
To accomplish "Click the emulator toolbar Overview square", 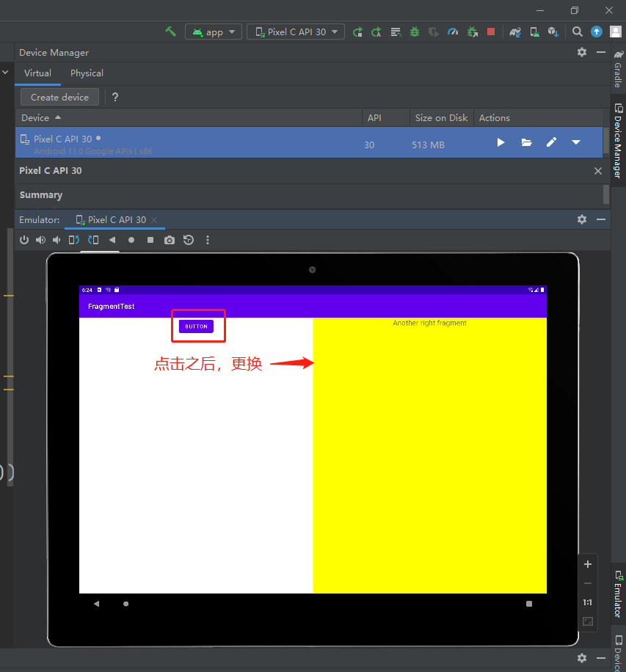I will 150,240.
